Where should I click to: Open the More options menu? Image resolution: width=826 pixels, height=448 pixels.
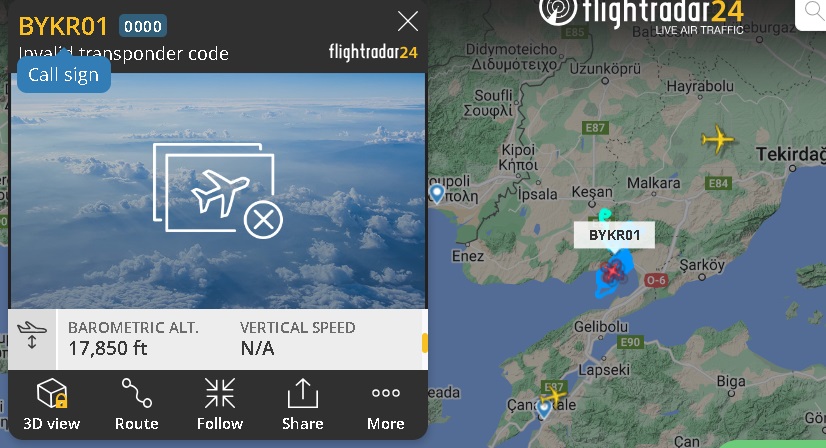[x=386, y=404]
